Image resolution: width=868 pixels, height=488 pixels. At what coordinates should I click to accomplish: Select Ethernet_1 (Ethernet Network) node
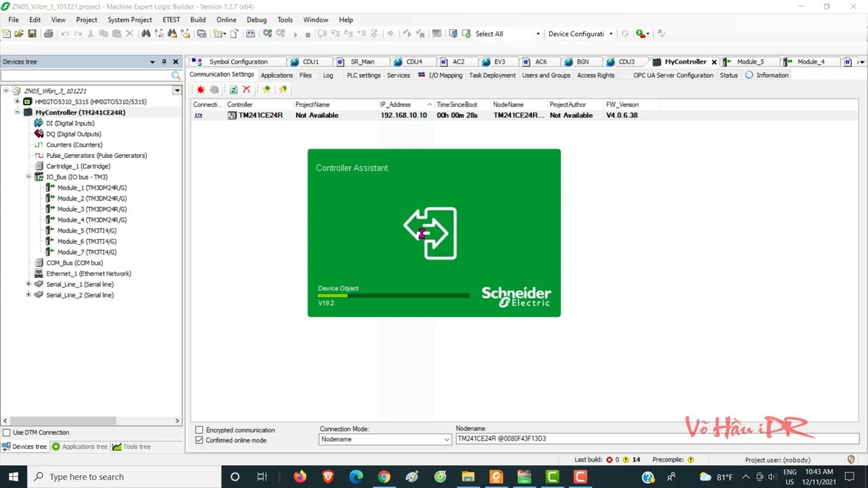pyautogui.click(x=88, y=274)
